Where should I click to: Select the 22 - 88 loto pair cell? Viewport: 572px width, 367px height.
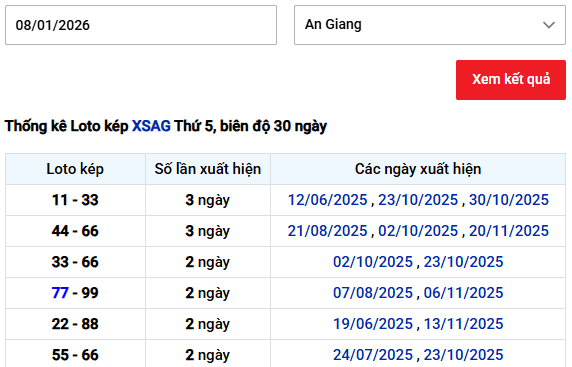[75, 324]
